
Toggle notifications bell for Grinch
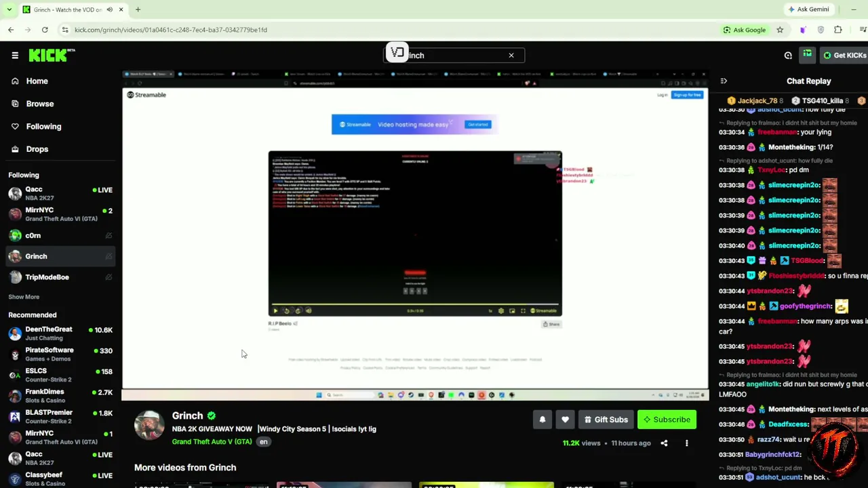(x=542, y=420)
